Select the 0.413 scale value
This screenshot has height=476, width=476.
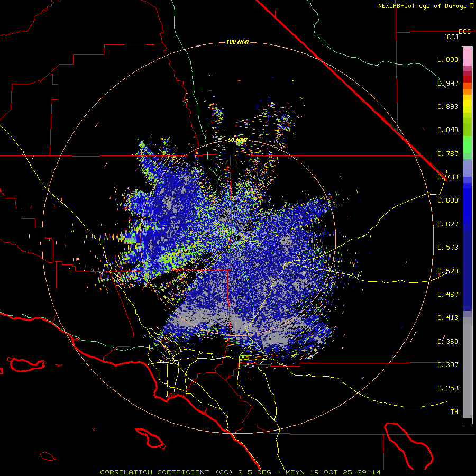(448, 318)
